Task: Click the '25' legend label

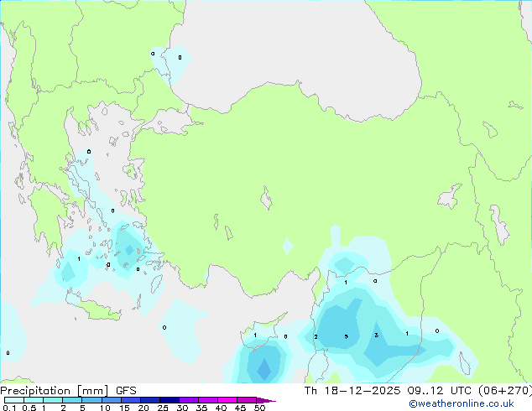Action: [163, 408]
